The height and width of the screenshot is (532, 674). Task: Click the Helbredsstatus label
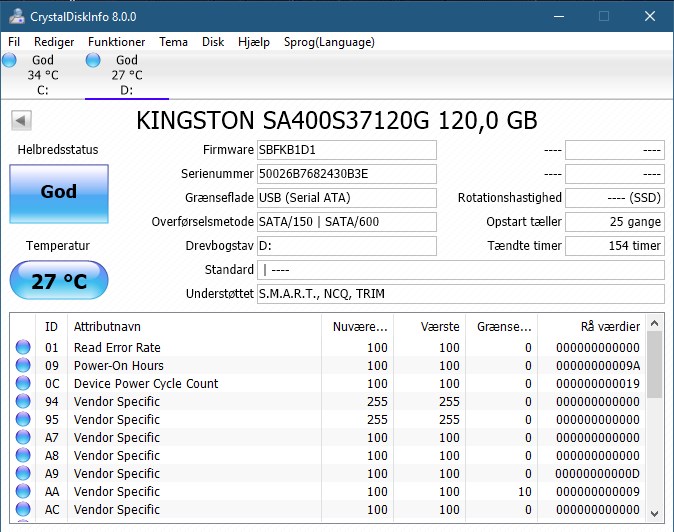point(58,150)
